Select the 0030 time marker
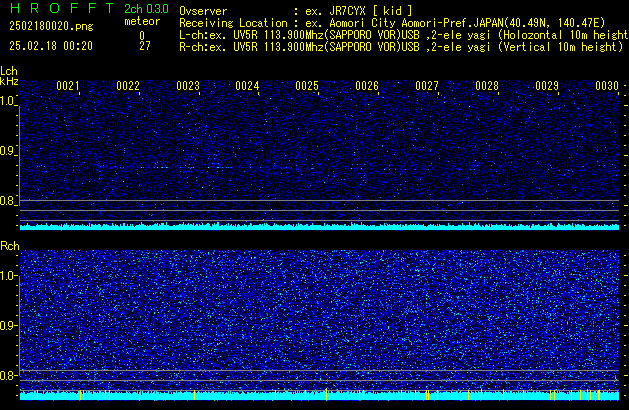The image size is (629, 410). pos(607,86)
